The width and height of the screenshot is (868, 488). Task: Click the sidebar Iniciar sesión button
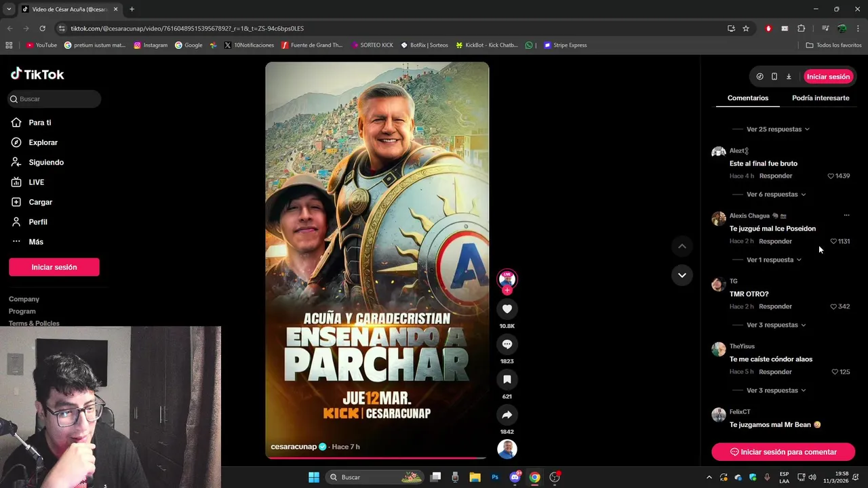point(54,267)
